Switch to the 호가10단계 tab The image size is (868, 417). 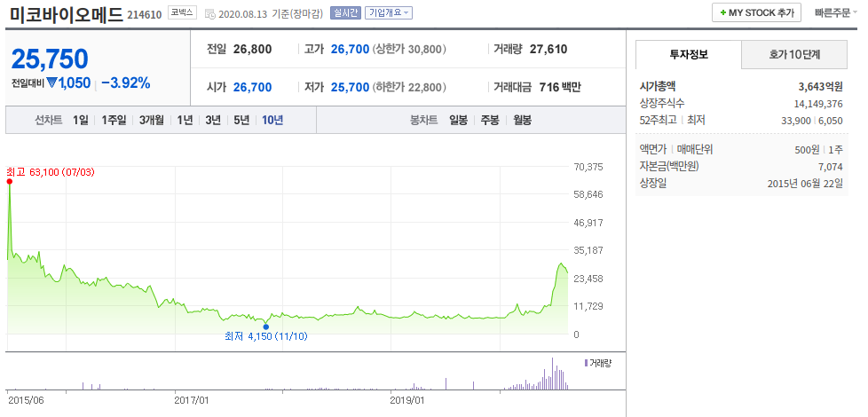point(794,54)
